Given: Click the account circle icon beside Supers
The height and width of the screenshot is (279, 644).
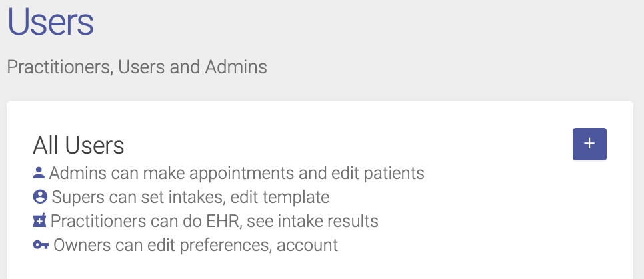Looking at the screenshot, I should [x=40, y=197].
